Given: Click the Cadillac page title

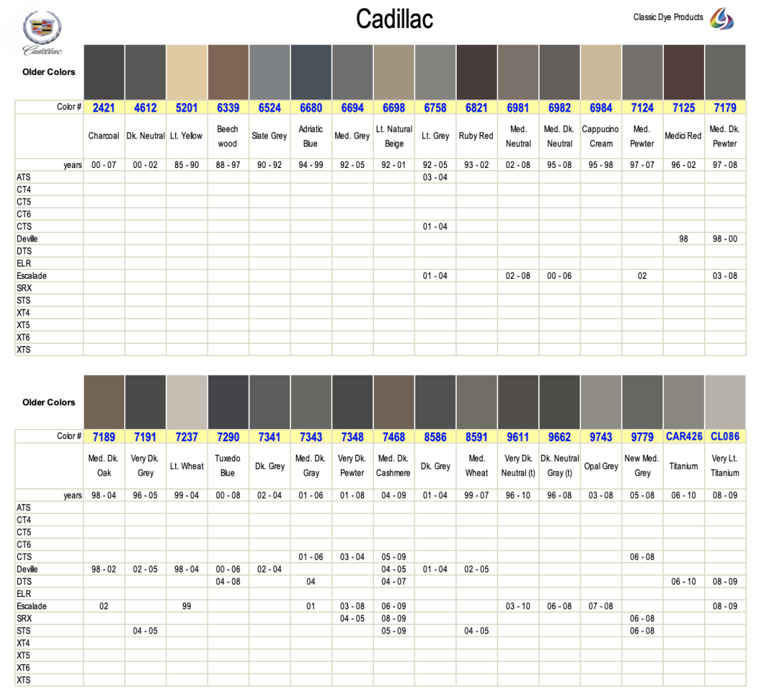Looking at the screenshot, I should (395, 19).
